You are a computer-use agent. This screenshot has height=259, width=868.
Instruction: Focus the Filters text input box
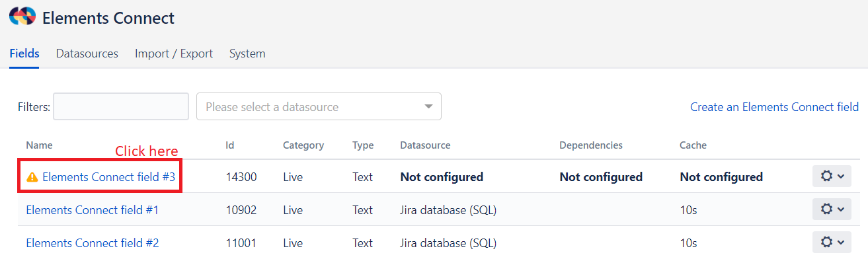tap(121, 106)
